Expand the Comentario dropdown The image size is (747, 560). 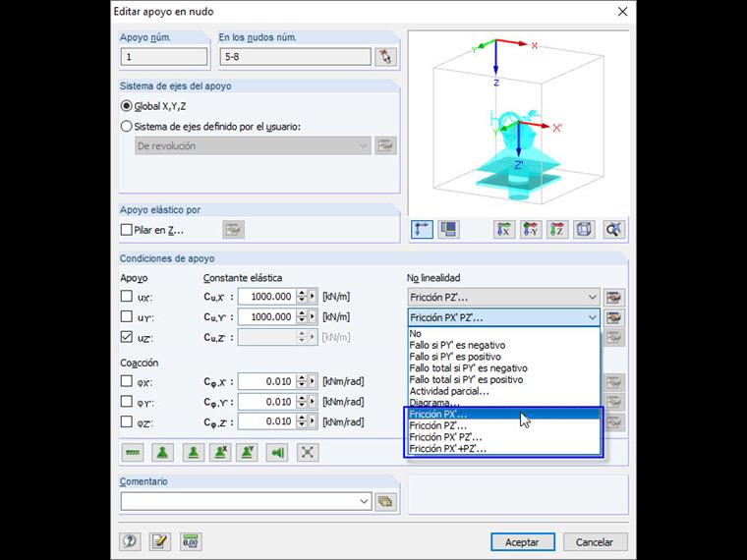point(364,501)
